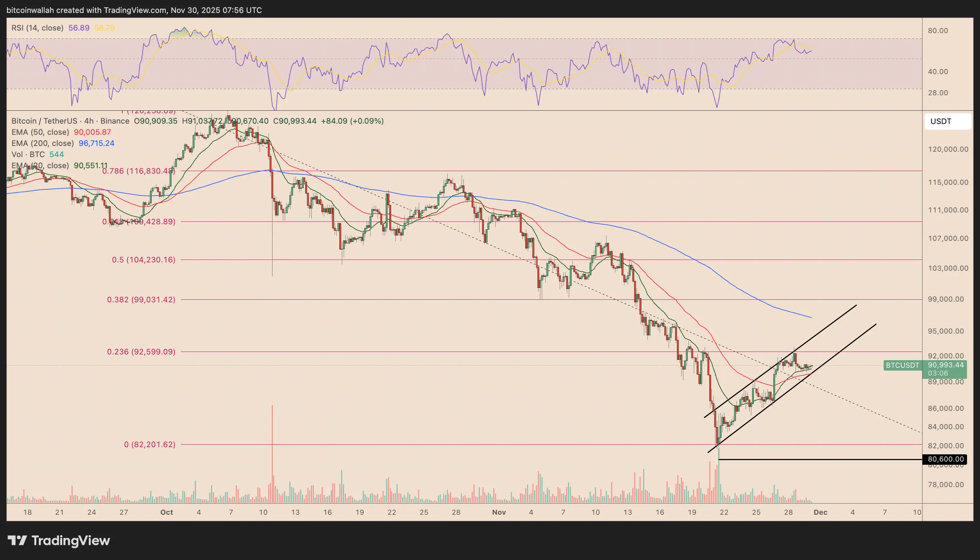Open the Vol · BTC indicator legend

click(x=28, y=154)
